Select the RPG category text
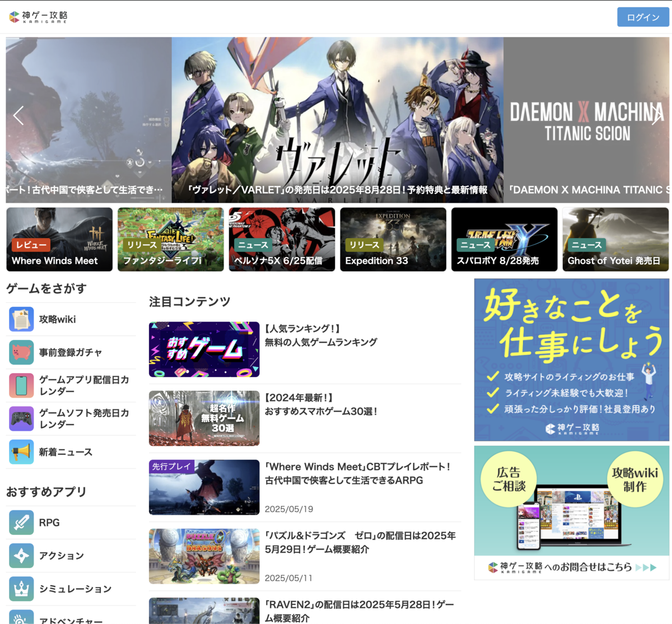 pos(49,523)
